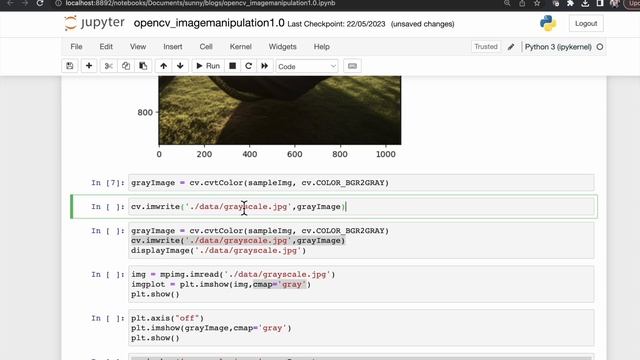Move selected cell up arrow
The height and width of the screenshot is (360, 640).
pyautogui.click(x=163, y=66)
